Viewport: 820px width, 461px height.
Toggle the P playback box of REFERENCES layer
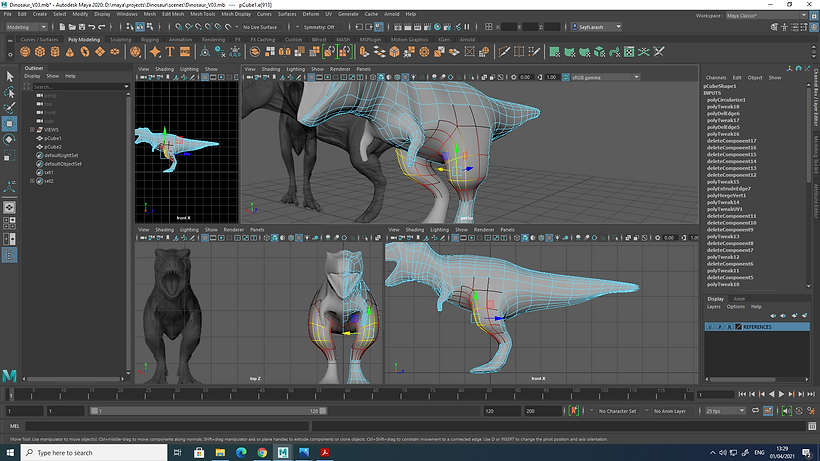point(720,327)
